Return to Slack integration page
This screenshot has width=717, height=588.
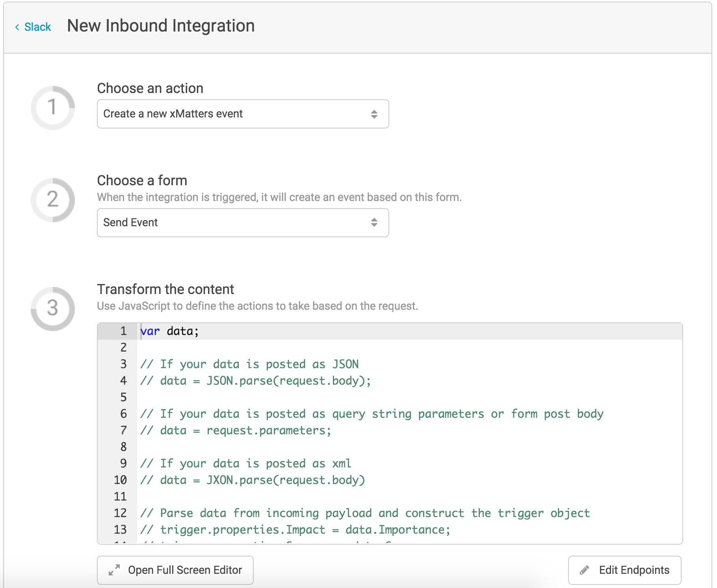point(38,26)
